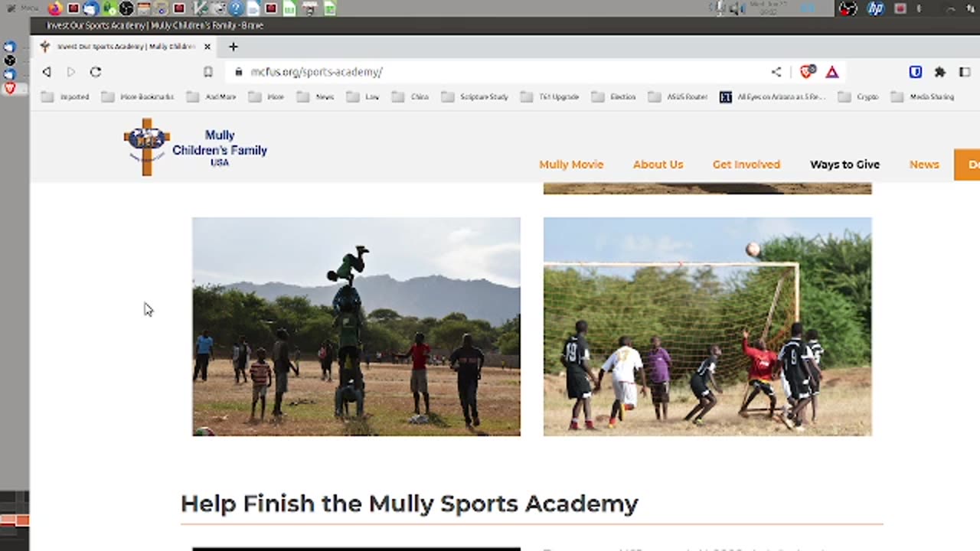The width and height of the screenshot is (980, 551).
Task: Open the Bitwarden extension icon
Action: (916, 72)
